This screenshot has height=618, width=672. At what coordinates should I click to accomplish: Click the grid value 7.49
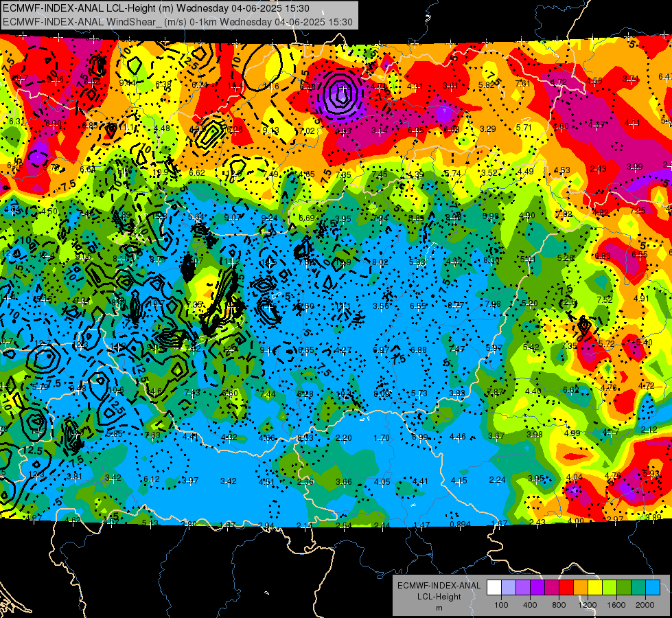(x=270, y=174)
